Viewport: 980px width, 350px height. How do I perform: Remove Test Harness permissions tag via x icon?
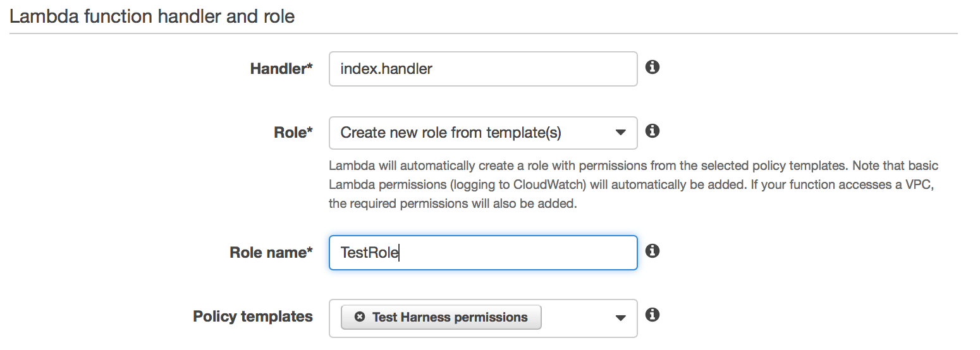tap(360, 317)
